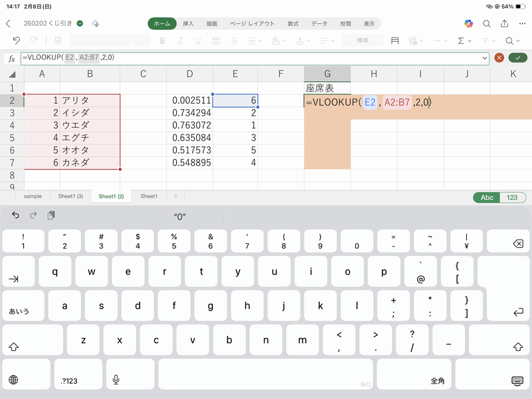The width and height of the screenshot is (532, 399).
Task: Open the search magnifier in the title bar
Action: tap(487, 23)
